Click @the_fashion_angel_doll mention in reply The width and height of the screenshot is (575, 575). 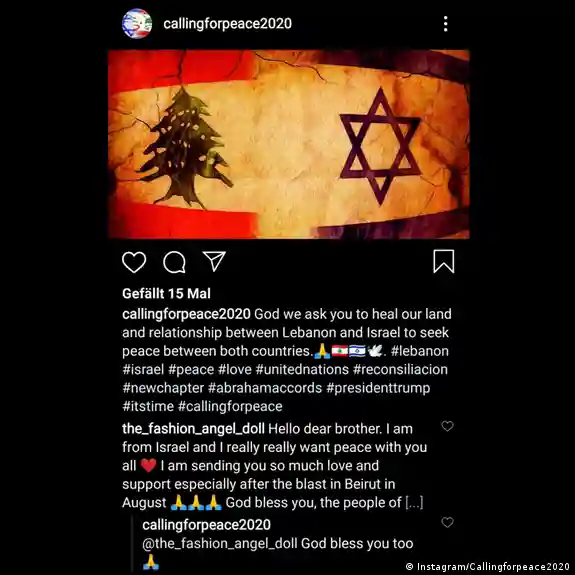220,543
